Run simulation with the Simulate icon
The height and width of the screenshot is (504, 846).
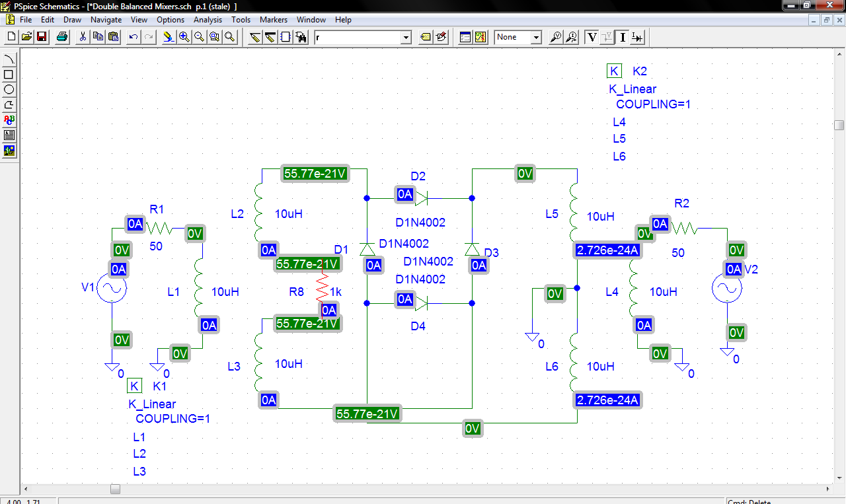tap(481, 37)
